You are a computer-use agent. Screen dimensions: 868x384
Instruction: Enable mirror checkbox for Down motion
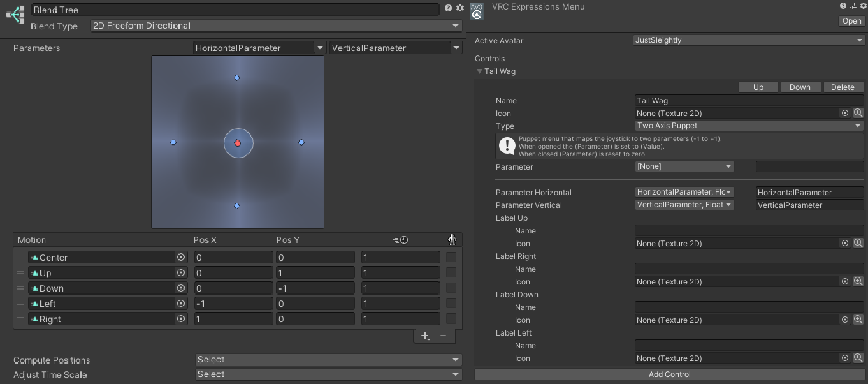coord(451,288)
